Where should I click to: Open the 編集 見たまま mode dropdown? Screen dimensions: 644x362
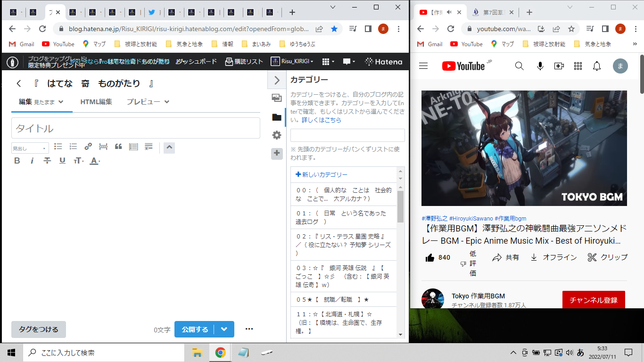click(x=41, y=102)
